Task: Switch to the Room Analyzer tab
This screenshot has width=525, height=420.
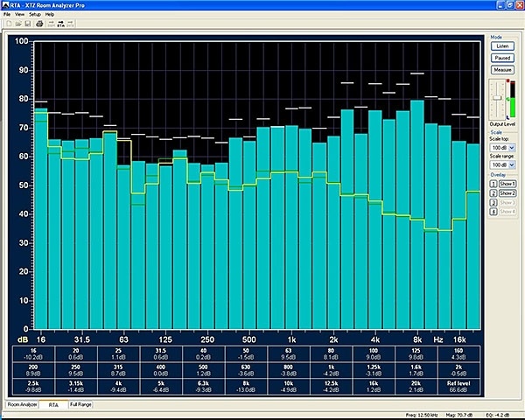Action: click(x=23, y=405)
